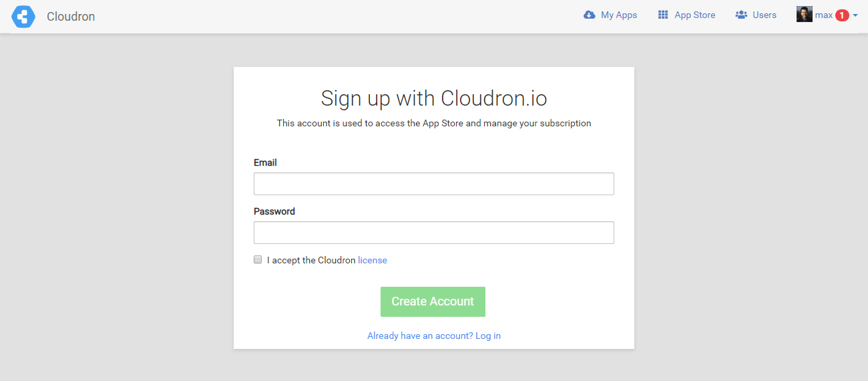Focus the Password input field
The image size is (868, 381).
click(434, 233)
